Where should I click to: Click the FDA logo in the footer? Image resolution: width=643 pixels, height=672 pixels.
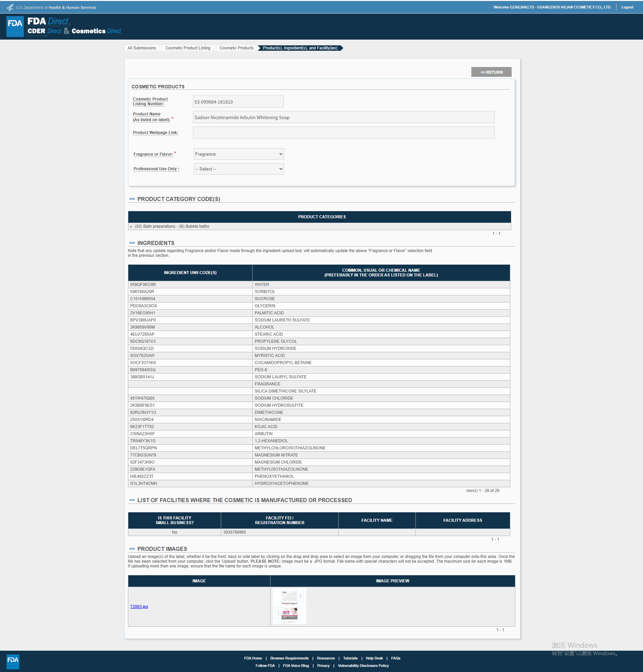coord(13,662)
